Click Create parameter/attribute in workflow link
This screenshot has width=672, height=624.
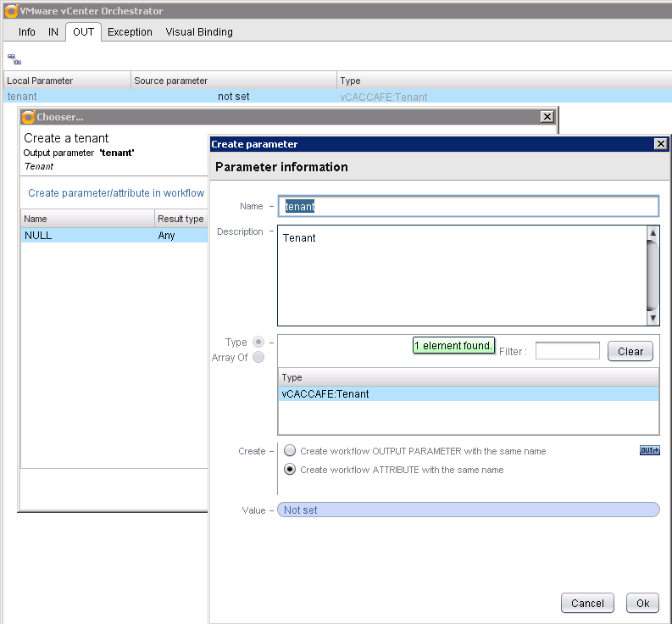click(x=116, y=193)
